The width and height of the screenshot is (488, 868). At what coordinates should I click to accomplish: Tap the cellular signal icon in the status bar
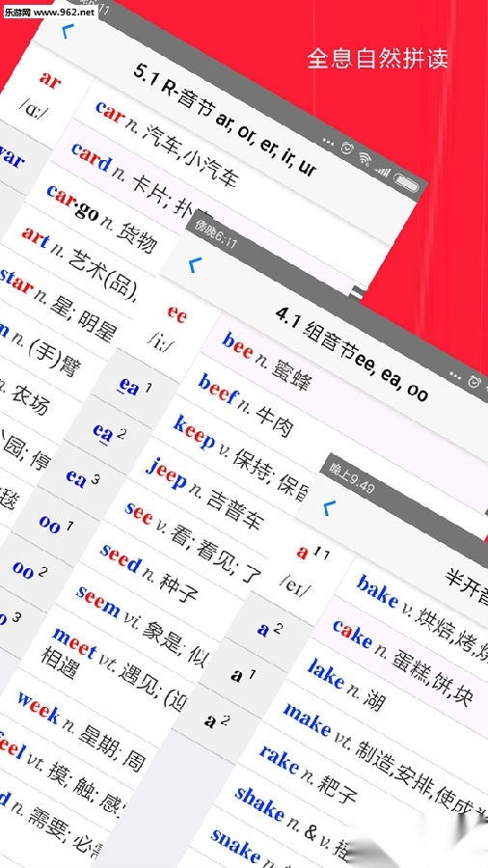point(382,171)
